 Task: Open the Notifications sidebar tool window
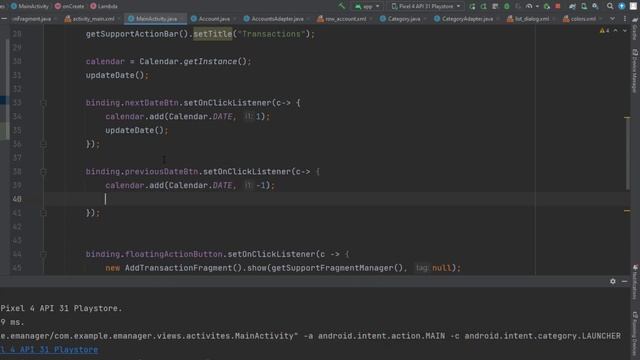635,282
